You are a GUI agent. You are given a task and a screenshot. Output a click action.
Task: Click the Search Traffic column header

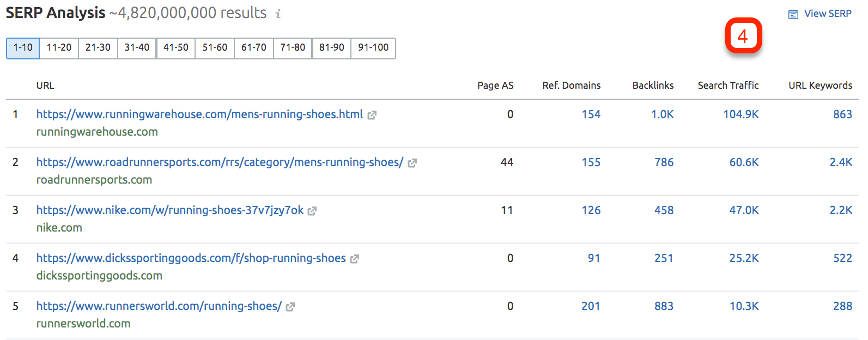pyautogui.click(x=728, y=86)
